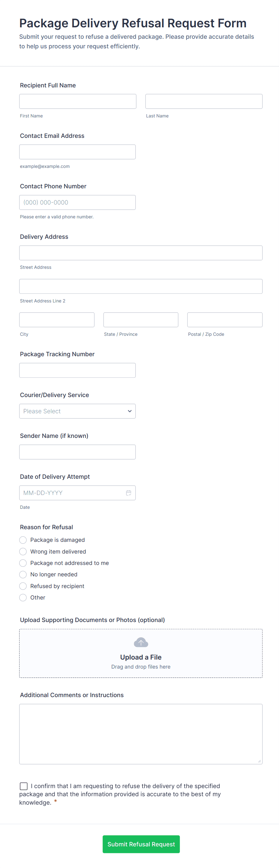279x868 pixels.
Task: Pick the 'No longer needed' option
Action: (23, 574)
